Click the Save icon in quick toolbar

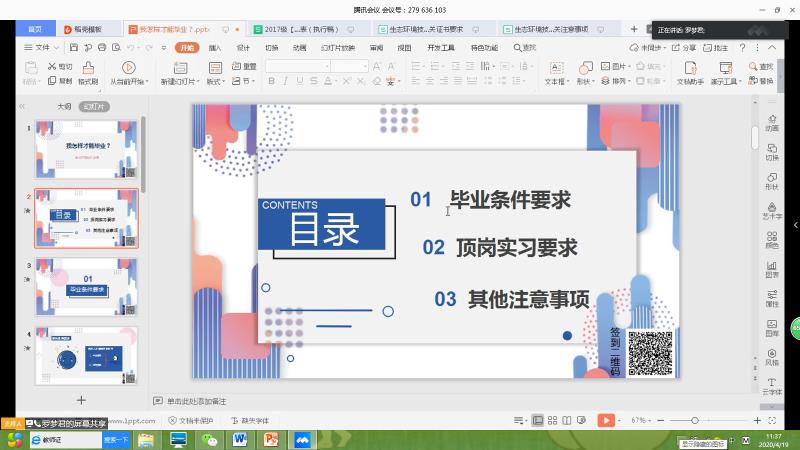(x=73, y=47)
